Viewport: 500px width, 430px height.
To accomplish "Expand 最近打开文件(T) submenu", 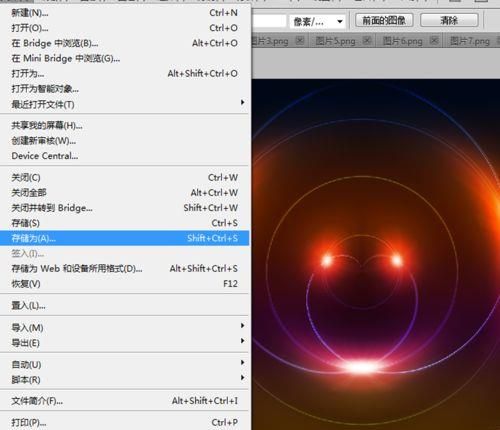I will point(124,104).
